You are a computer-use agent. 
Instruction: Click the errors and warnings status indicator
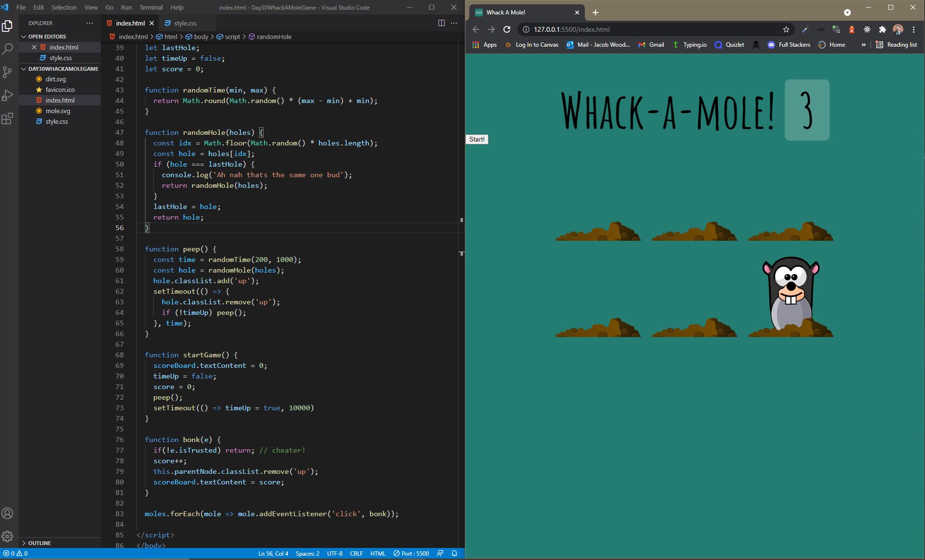click(x=15, y=554)
